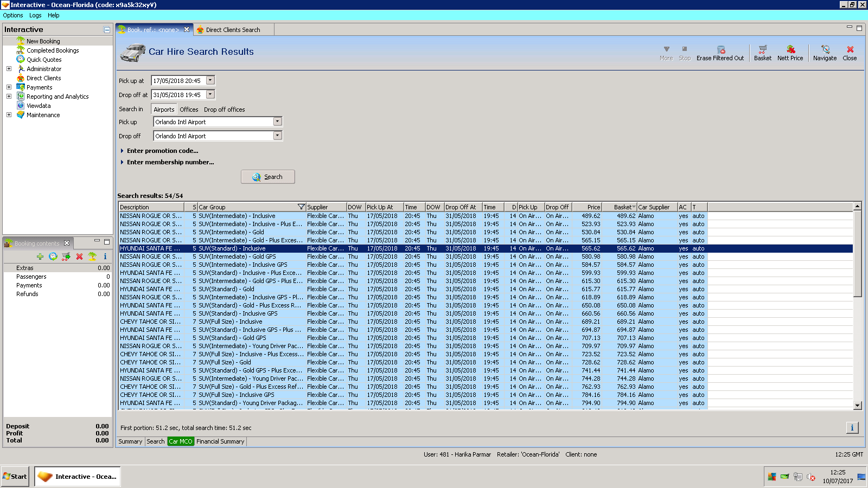This screenshot has width=868, height=488.
Task: Open the Basket from the toolbar
Action: tap(762, 49)
